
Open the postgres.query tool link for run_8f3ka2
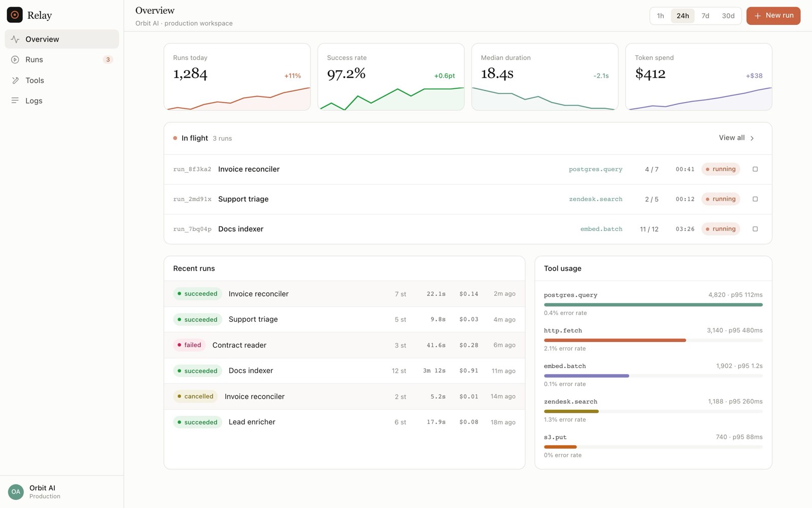tap(595, 169)
